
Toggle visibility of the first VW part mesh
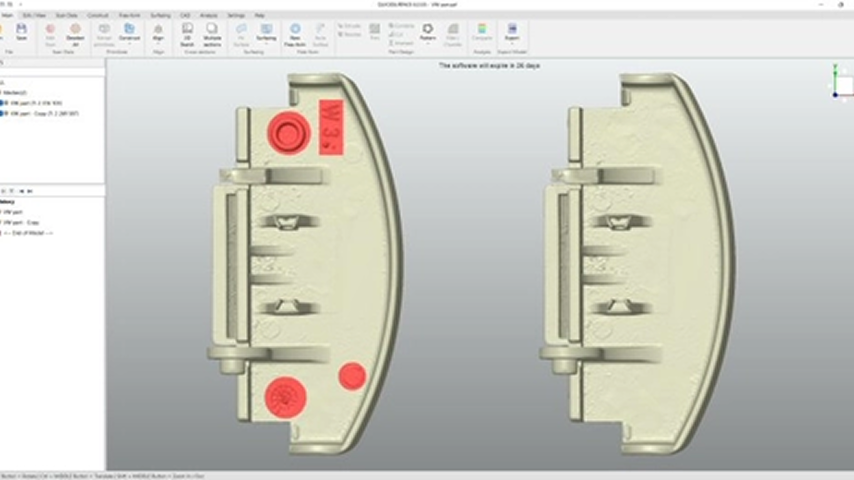point(4,103)
